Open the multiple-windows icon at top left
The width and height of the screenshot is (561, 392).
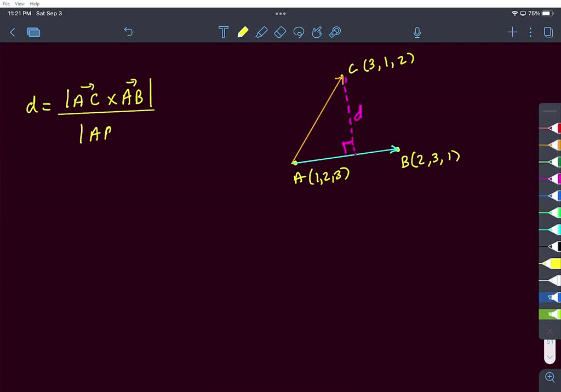click(33, 32)
